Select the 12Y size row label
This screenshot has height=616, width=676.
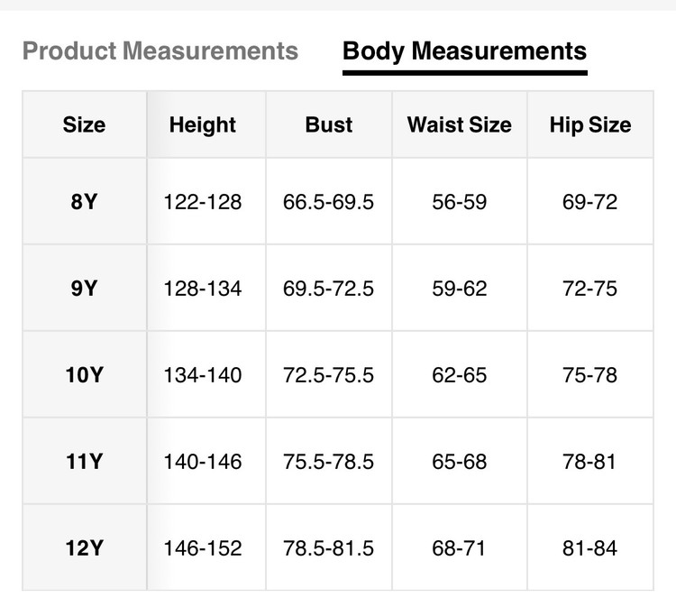(84, 547)
